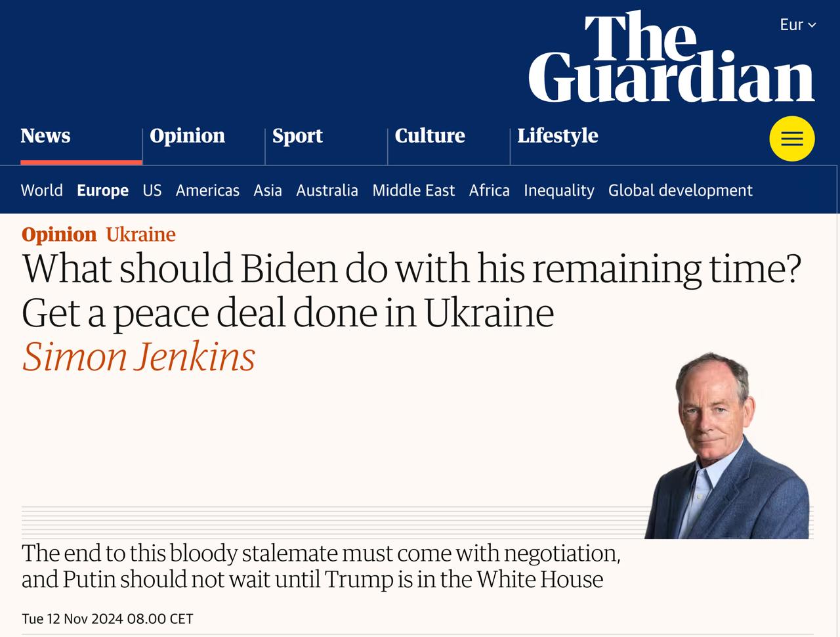Open Asia in the sub-navigation

pyautogui.click(x=268, y=190)
